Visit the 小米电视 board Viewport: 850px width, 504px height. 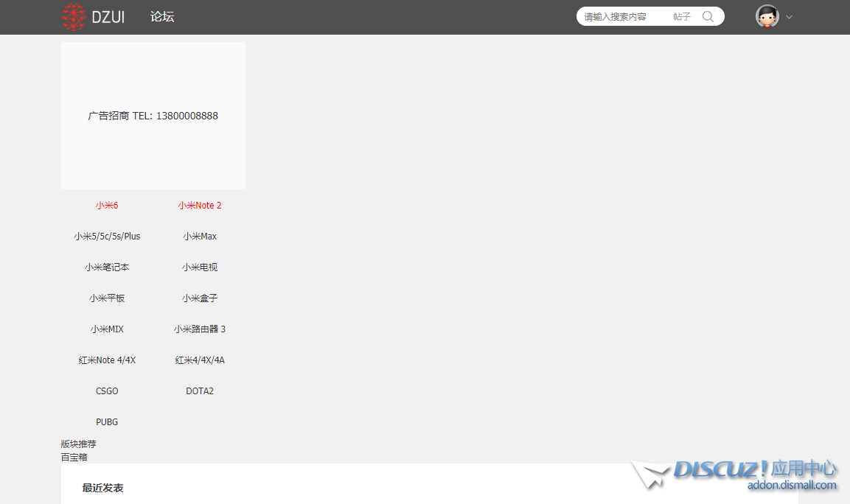point(200,267)
